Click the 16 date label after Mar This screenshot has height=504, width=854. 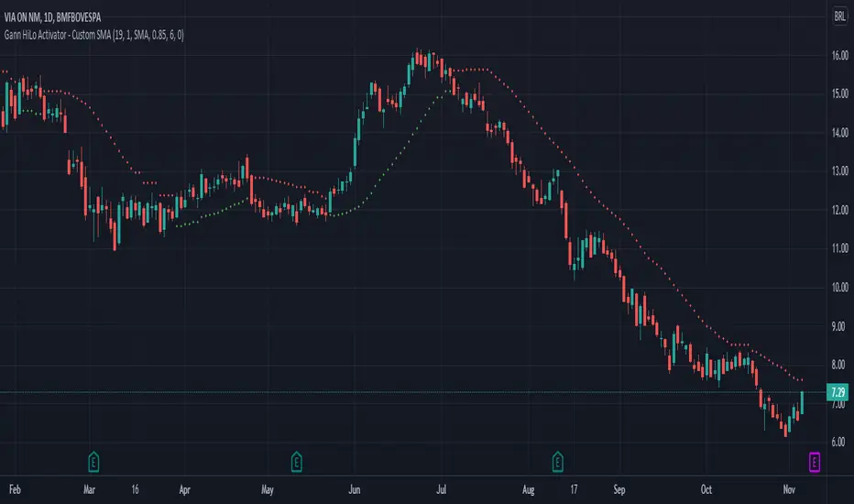[135, 489]
